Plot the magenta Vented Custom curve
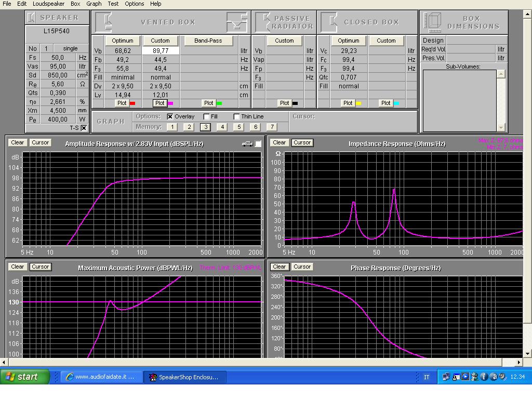This screenshot has width=532, height=399. [x=160, y=103]
